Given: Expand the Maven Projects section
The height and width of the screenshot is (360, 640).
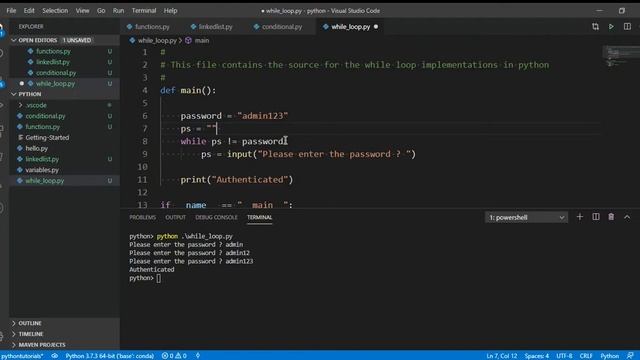Looking at the screenshot, I should [x=42, y=345].
